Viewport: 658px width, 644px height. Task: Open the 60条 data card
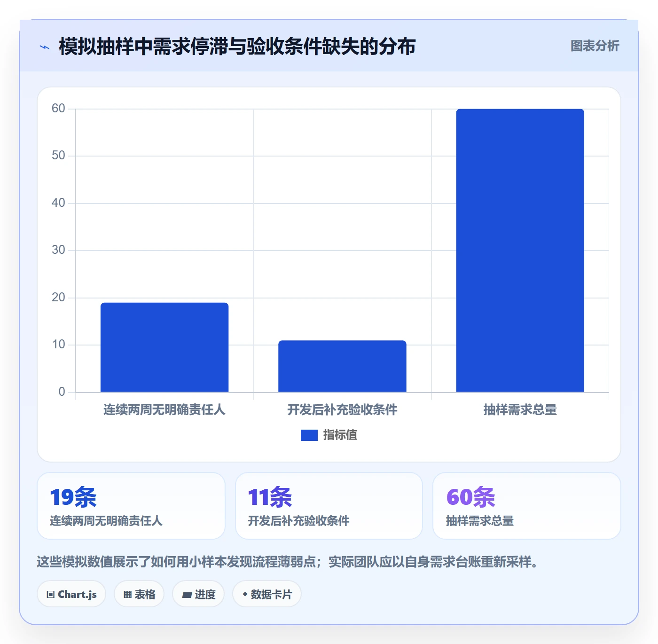pyautogui.click(x=527, y=506)
